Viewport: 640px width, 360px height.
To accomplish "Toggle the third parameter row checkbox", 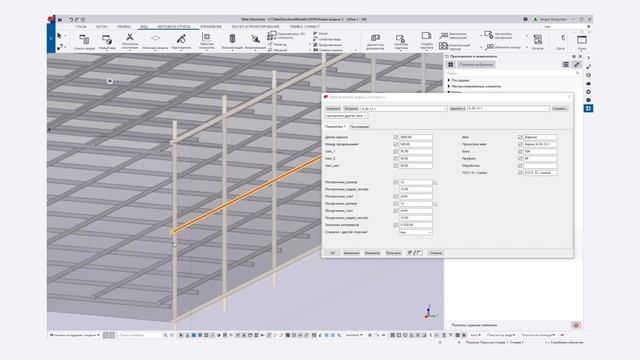I will point(396,151).
